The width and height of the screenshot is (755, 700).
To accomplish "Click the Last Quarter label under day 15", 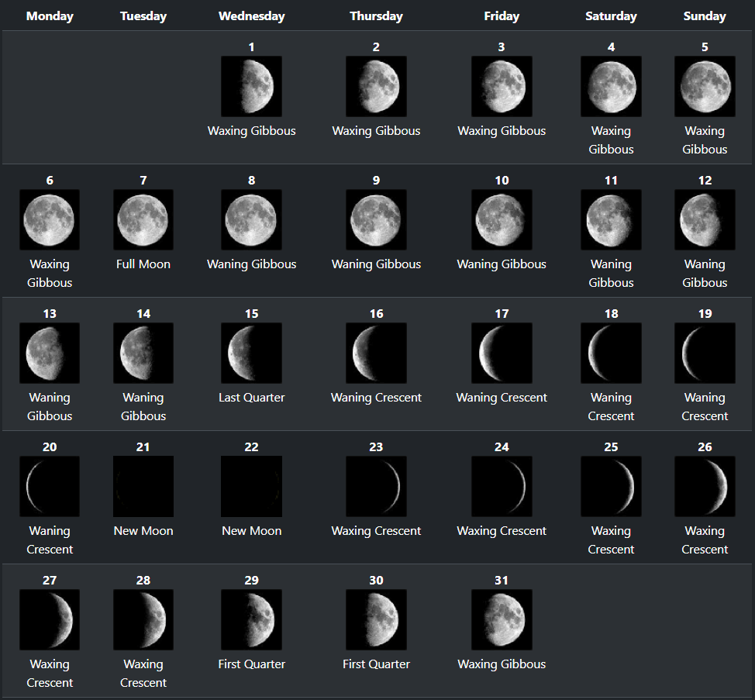I will 251,398.
